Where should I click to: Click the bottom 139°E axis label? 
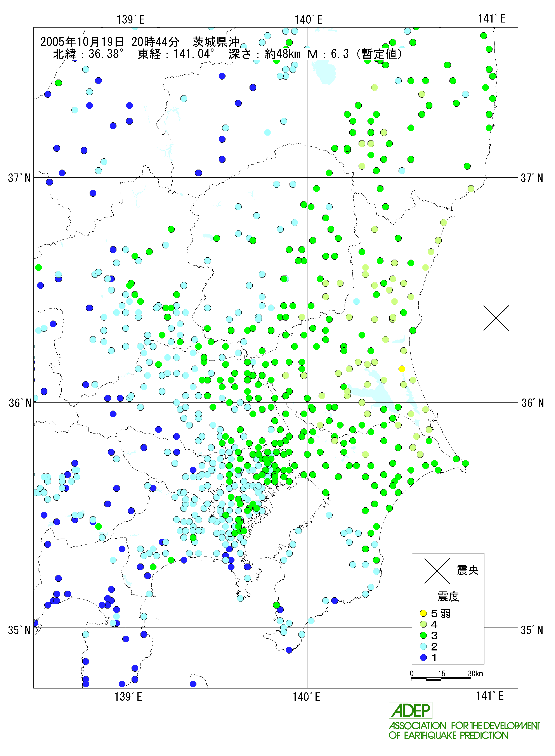point(128,697)
